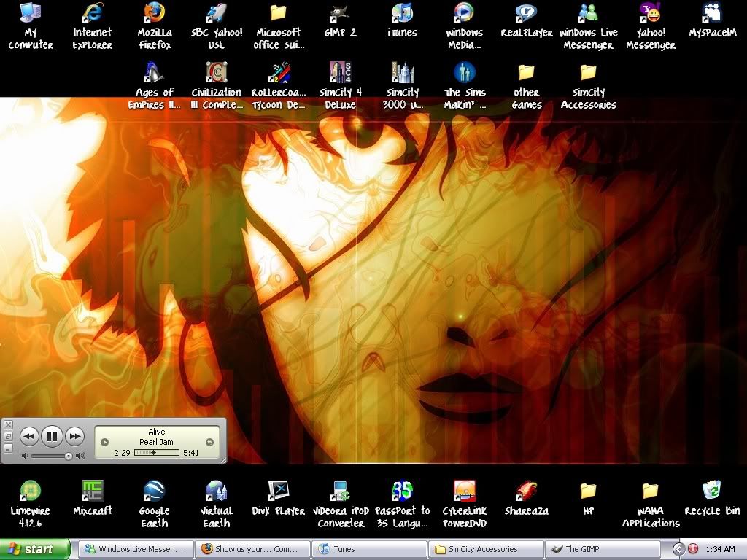Click the Civilization III Complete icon
The width and height of the screenshot is (747, 560).
pos(217,86)
